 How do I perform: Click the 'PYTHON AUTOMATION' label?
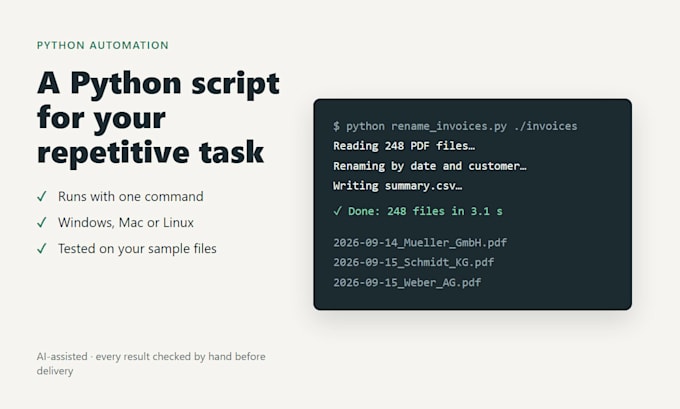pos(103,45)
